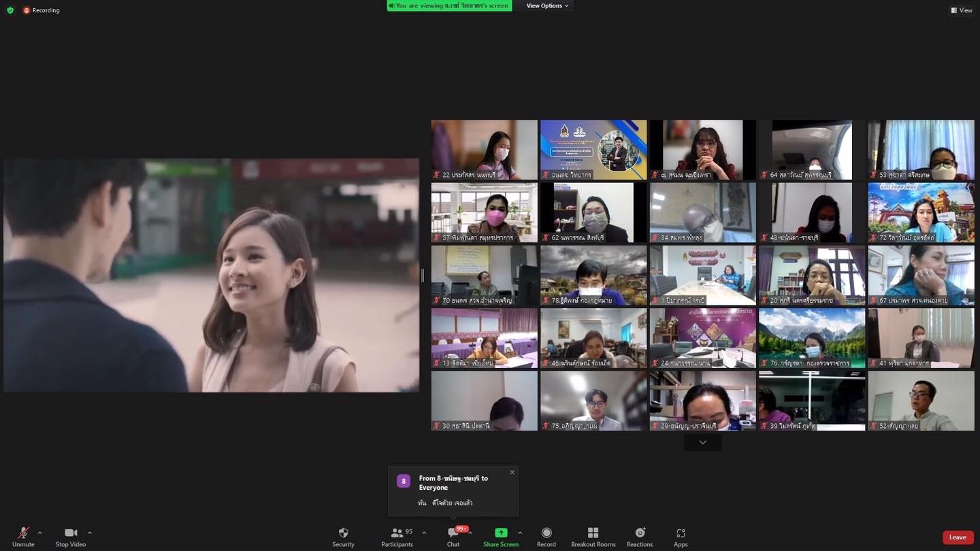Select participant 53 video tile
Viewport: 980px width, 551px height.
pos(921,150)
